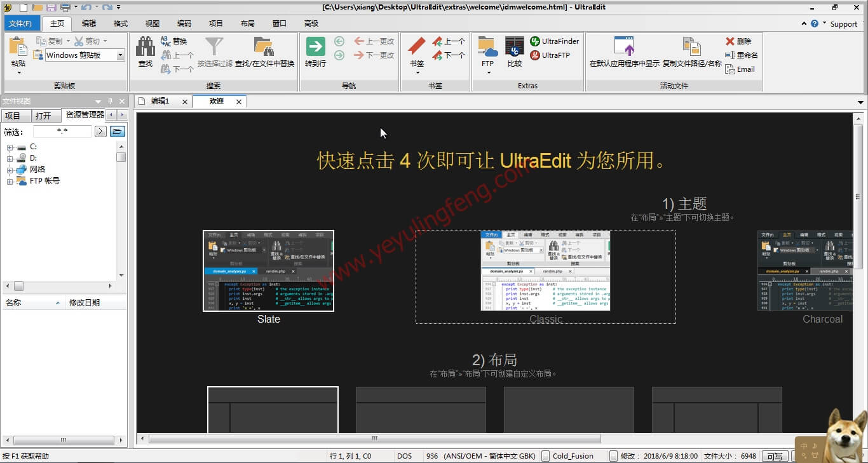Click the Cold_Fusion language indicator in status bar

(573, 456)
